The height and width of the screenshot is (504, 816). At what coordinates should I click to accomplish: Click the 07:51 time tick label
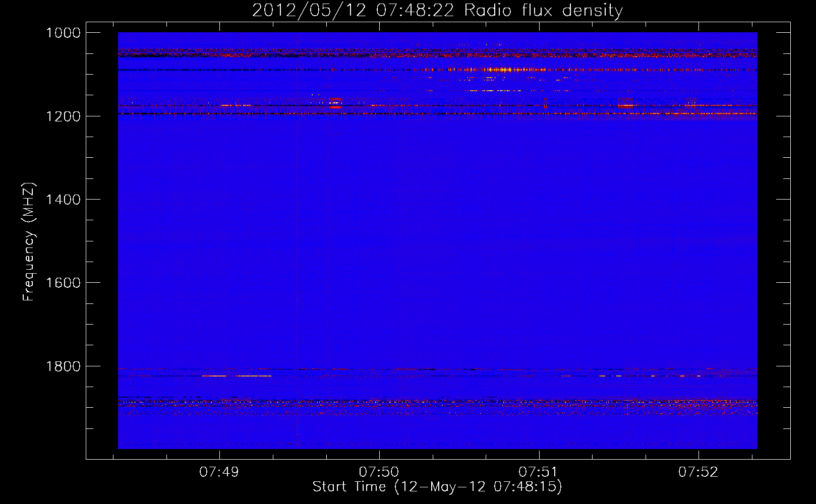click(x=538, y=472)
